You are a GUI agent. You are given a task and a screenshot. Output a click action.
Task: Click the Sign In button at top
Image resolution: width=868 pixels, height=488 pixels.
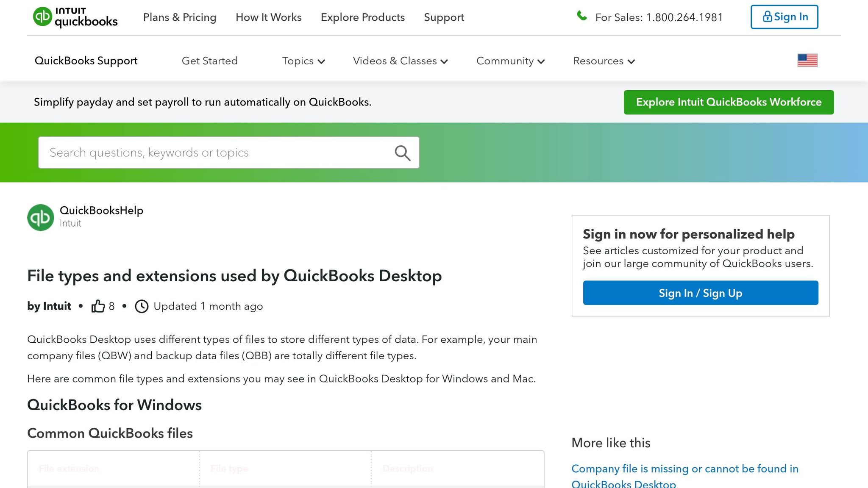coord(784,17)
